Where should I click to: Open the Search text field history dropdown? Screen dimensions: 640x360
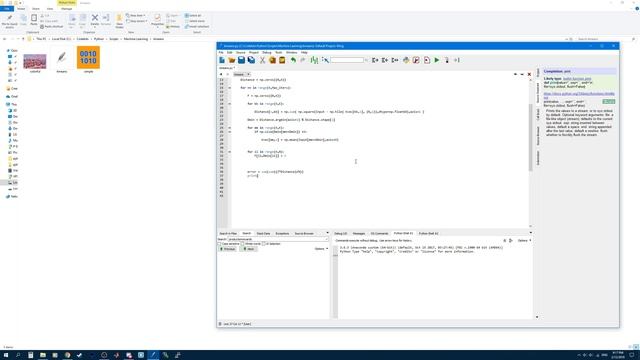pos(327,239)
